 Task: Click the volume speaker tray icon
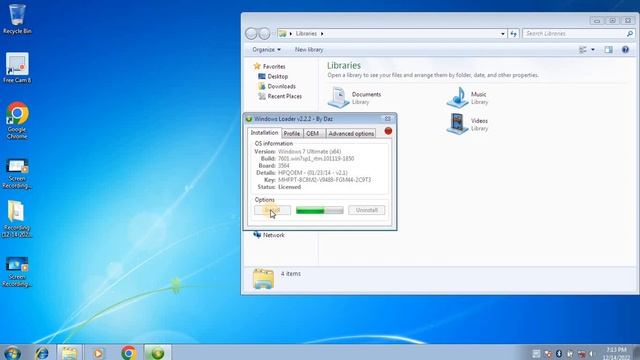point(591,353)
